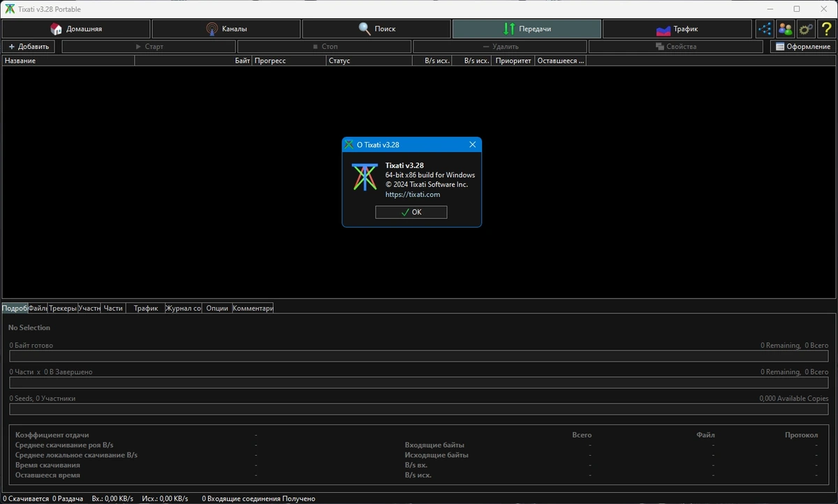Select the Подробности details tab
This screenshot has height=504, width=838.
click(15, 308)
